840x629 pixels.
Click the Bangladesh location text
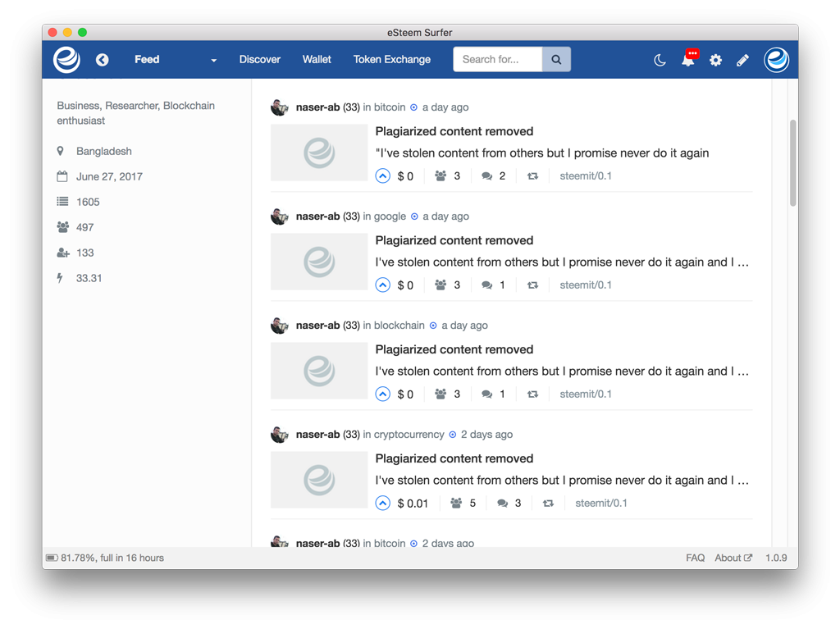[x=104, y=151]
